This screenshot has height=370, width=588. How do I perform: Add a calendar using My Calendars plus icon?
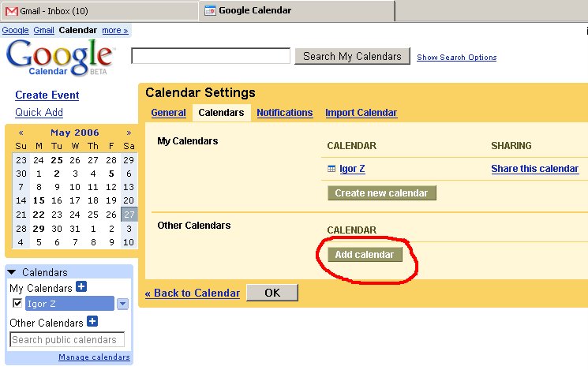[x=81, y=287]
